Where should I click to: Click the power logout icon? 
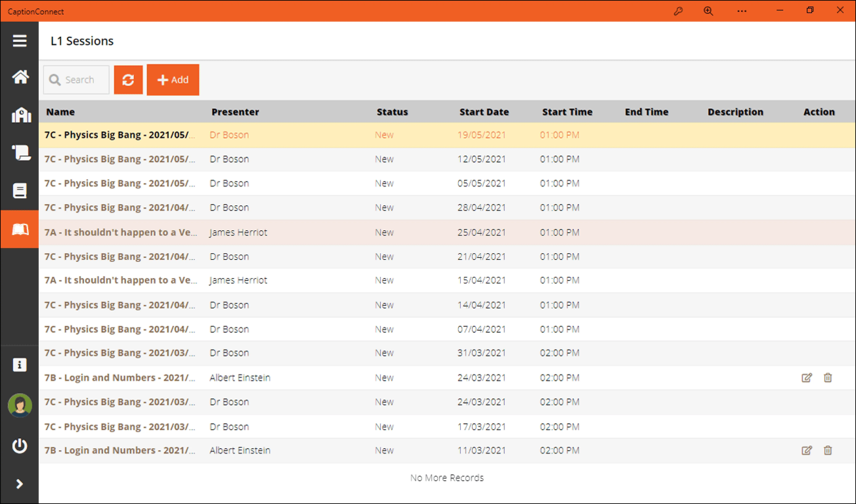coord(20,446)
